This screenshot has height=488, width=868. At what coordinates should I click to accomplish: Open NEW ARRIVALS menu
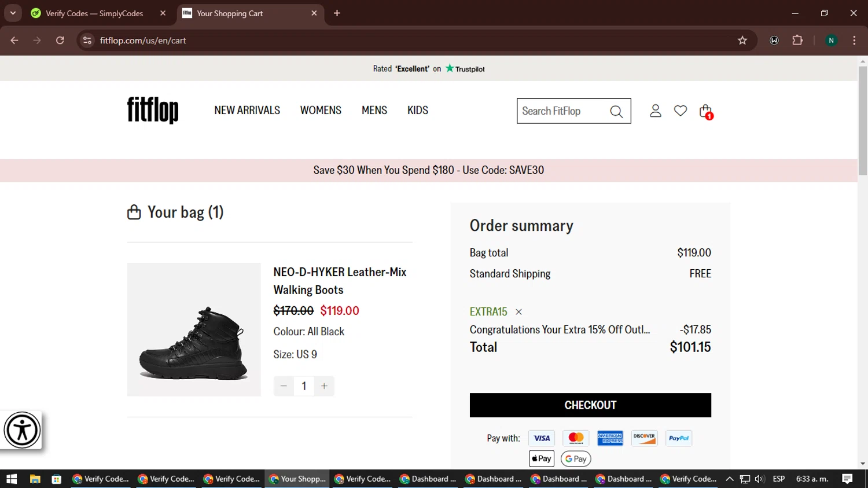point(247,111)
